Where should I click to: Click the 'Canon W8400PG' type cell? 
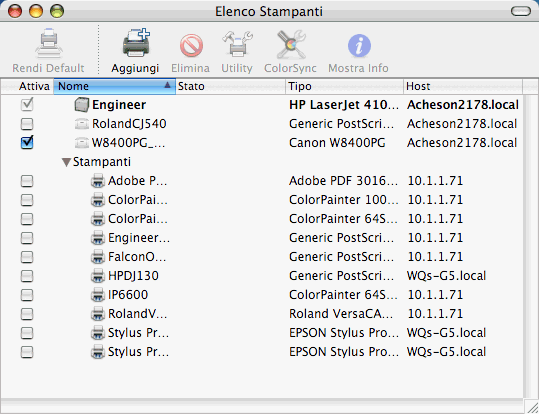pos(337,143)
